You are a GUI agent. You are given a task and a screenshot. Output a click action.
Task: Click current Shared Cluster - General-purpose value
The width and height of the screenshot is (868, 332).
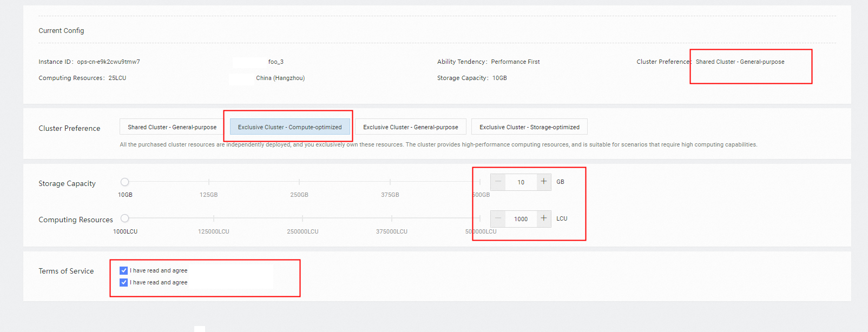pyautogui.click(x=740, y=62)
